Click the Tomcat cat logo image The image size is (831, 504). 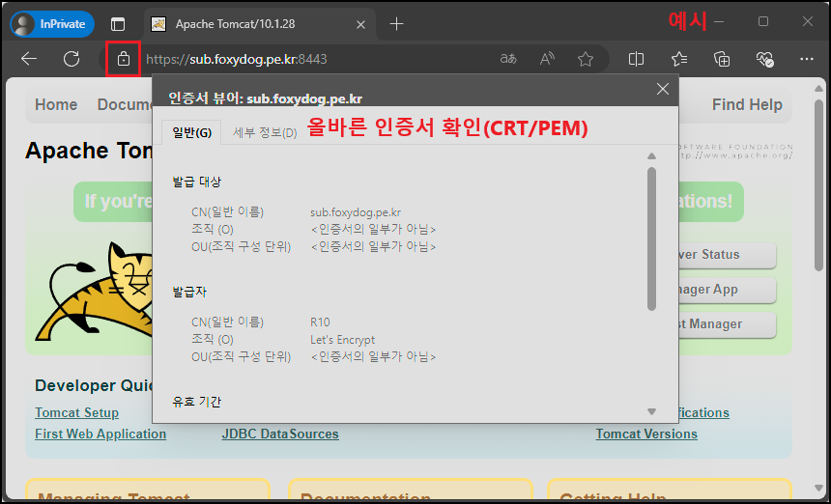point(94,293)
